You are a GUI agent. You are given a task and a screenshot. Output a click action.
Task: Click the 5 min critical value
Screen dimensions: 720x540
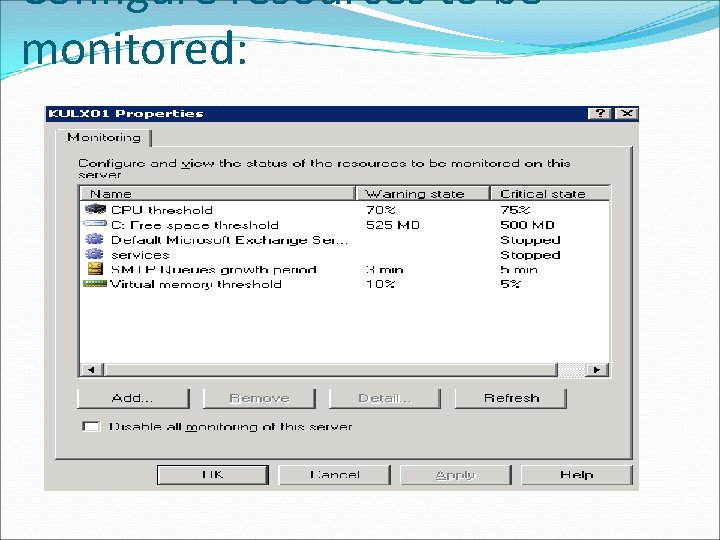coord(519,270)
